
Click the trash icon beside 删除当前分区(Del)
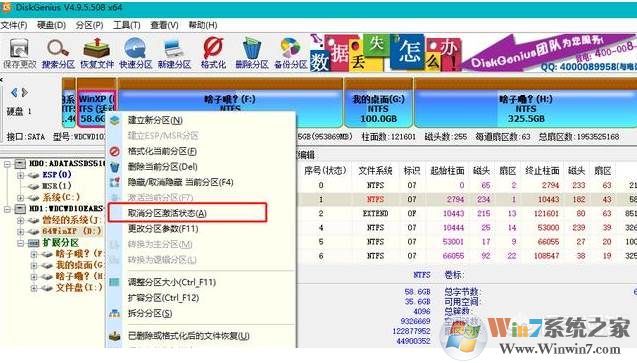115,167
